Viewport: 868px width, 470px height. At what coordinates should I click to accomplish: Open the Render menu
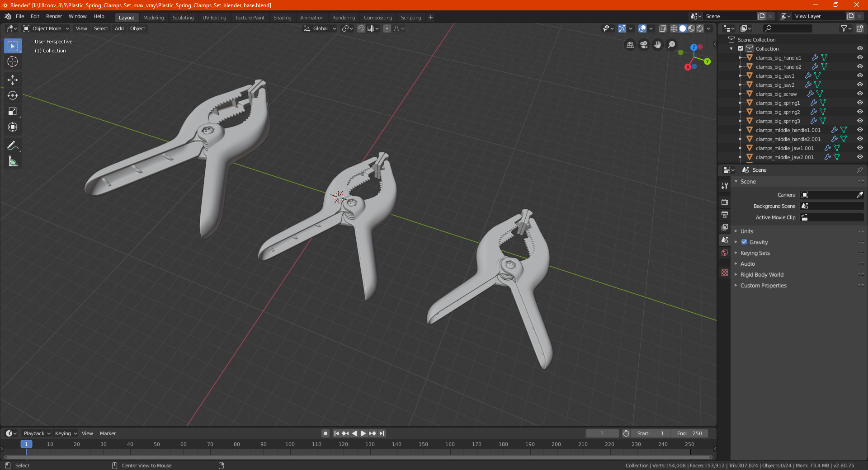click(54, 16)
